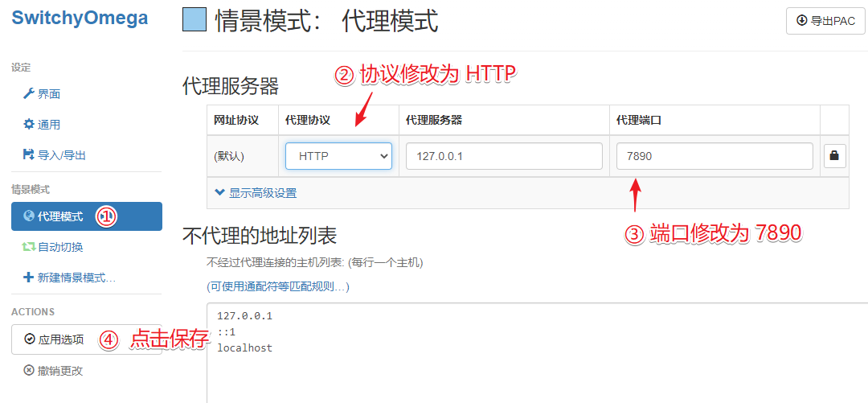Click 应用选项 to save changes
Viewport: 868px width, 403px height.
[x=86, y=339]
